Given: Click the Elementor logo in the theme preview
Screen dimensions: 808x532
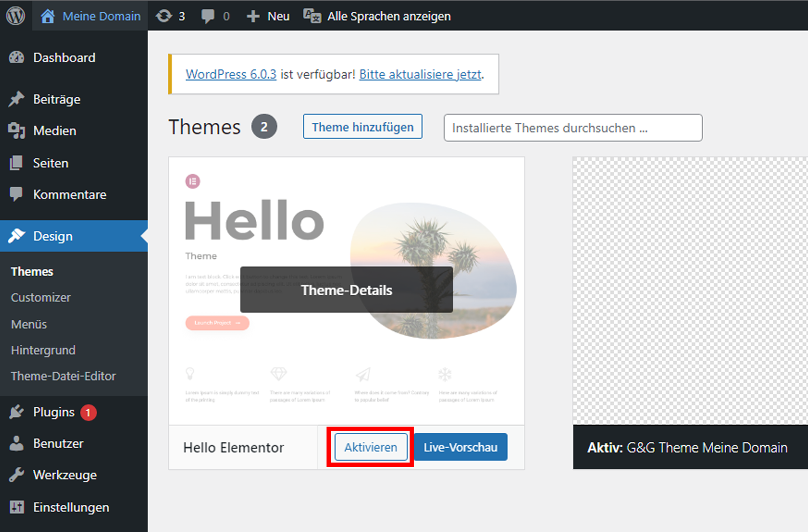Looking at the screenshot, I should [x=193, y=181].
